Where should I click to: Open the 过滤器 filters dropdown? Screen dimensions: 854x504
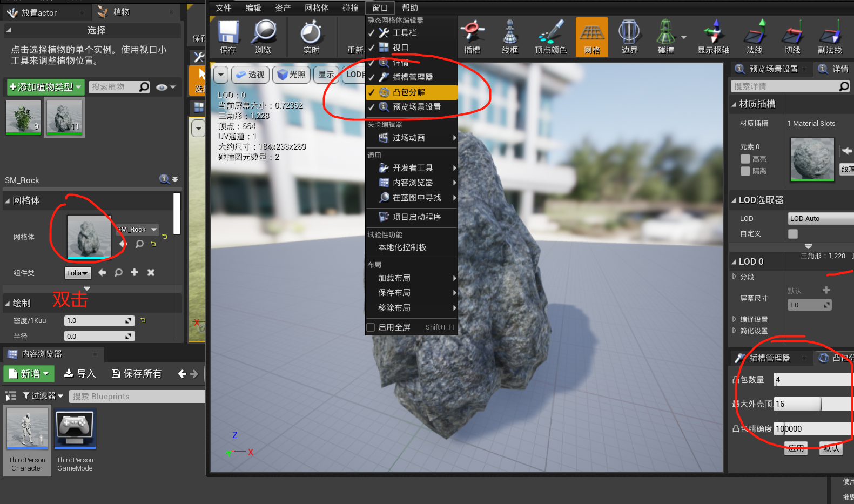click(43, 396)
